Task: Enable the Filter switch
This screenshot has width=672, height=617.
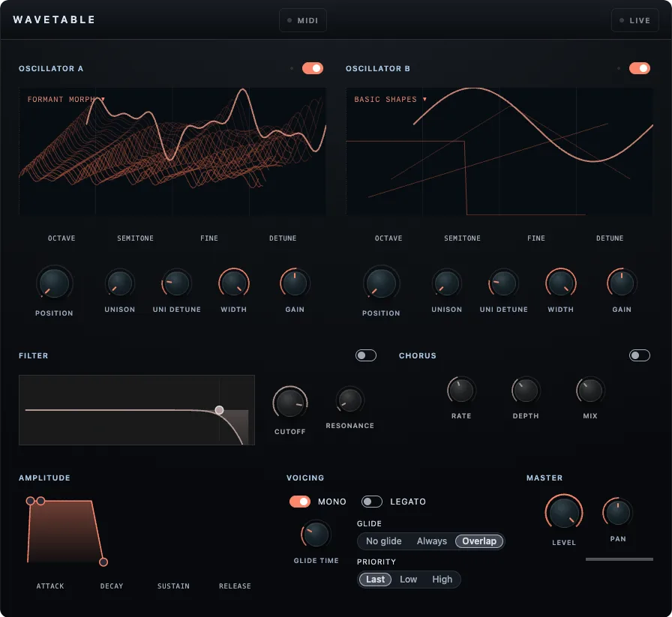Action: (x=365, y=355)
